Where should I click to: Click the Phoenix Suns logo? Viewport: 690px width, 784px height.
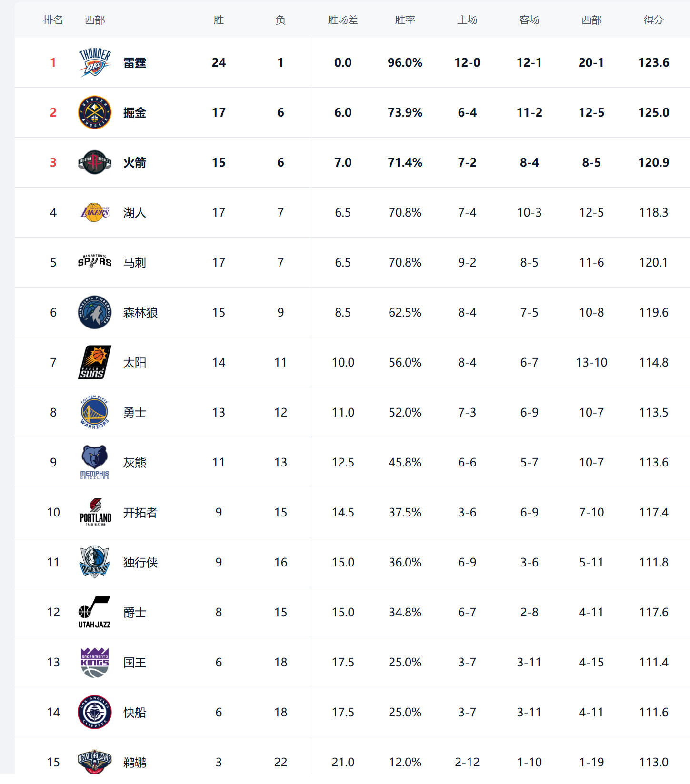pos(94,362)
